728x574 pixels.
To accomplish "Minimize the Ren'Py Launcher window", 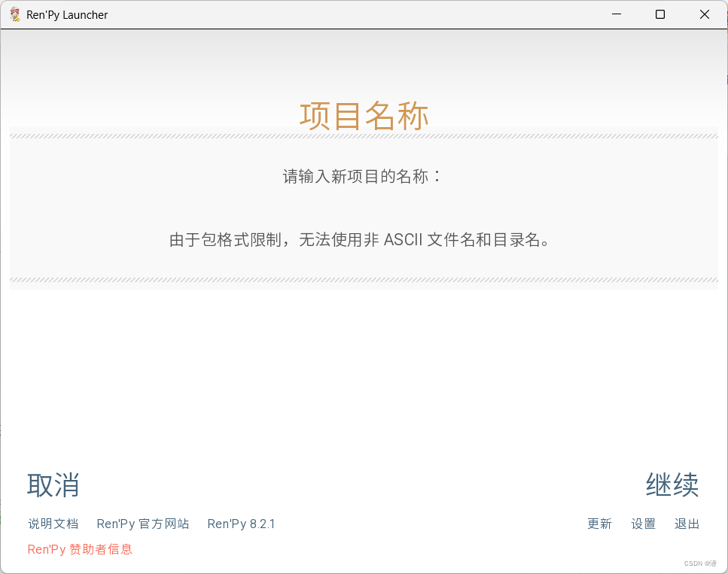I will [616, 14].
